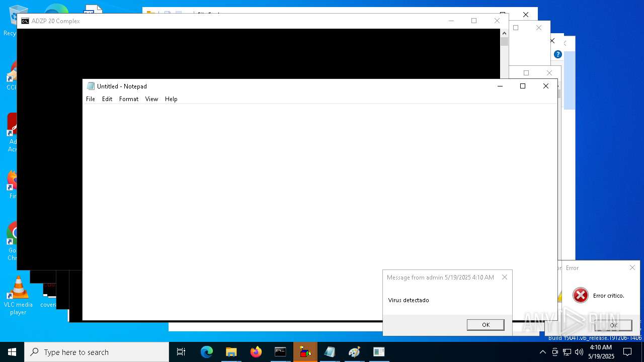Switch to Command Prompt taskbar icon

(x=280, y=352)
